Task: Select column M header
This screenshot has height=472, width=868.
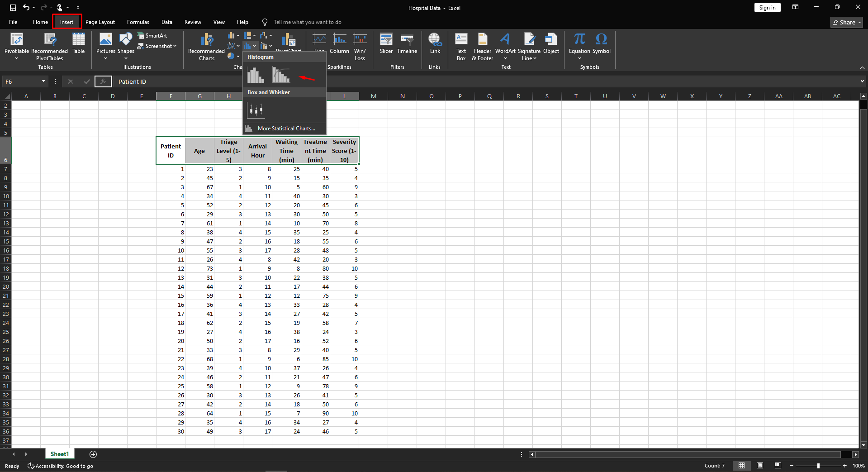Action: (374, 96)
